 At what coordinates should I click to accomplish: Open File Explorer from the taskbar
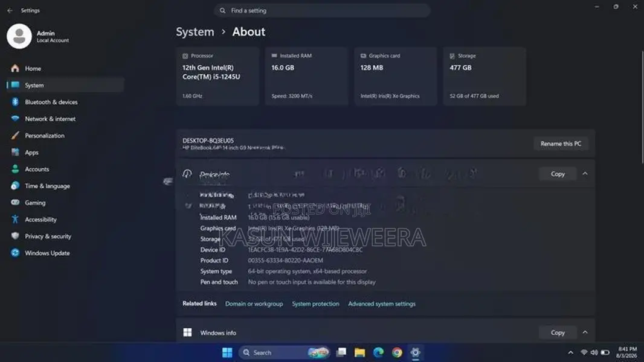[360, 352]
